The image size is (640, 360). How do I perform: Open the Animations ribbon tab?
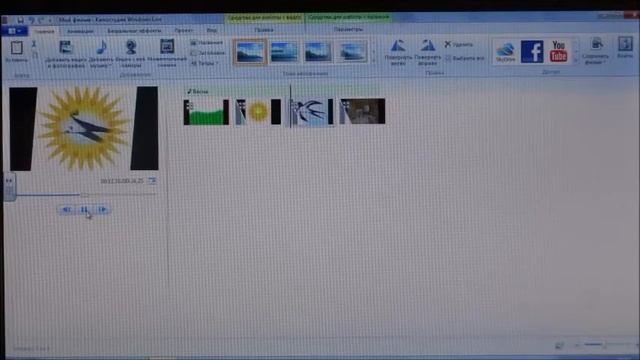coord(80,31)
